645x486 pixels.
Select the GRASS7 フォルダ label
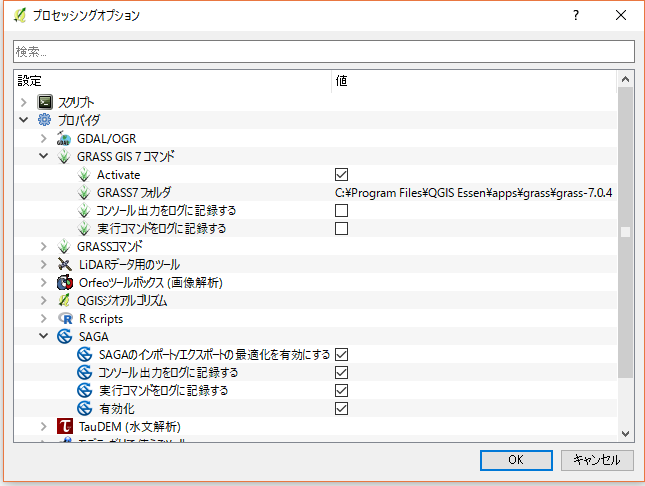tap(134, 193)
